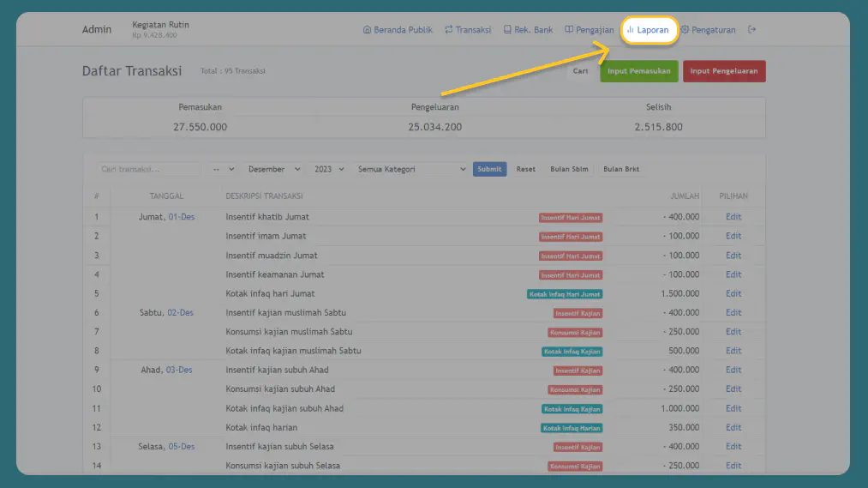This screenshot has width=868, height=488.
Task: Click the logout icon in the navbar
Action: [x=752, y=30]
